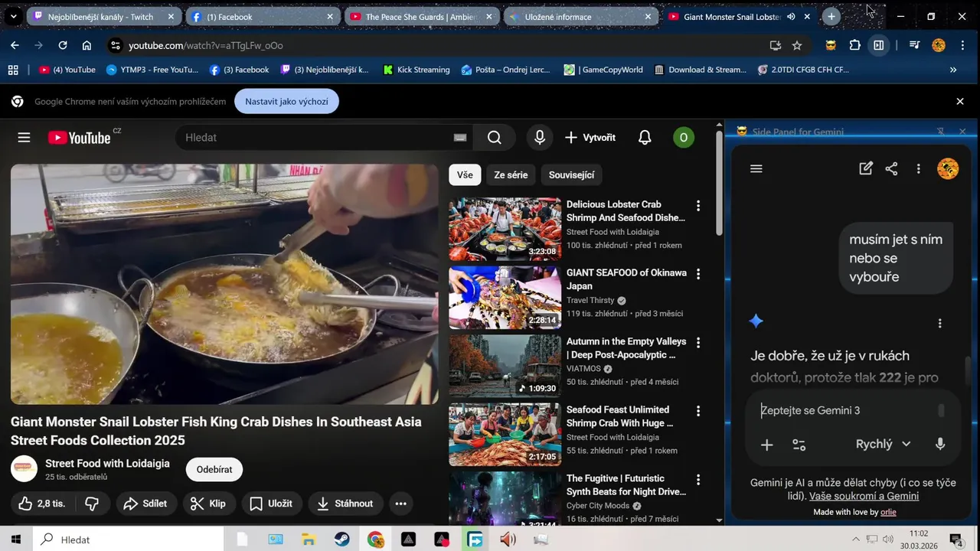Screen dimensions: 980x551
Task: Go to the YouTube home logo
Action: click(x=80, y=138)
